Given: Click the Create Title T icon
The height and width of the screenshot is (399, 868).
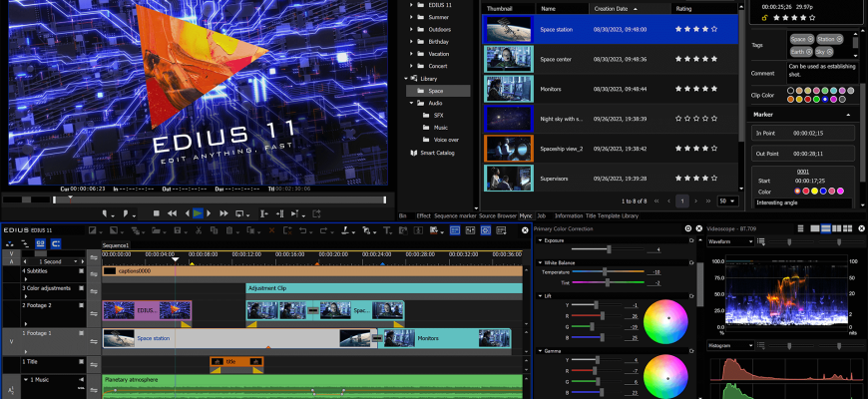Looking at the screenshot, I should coord(387,230).
